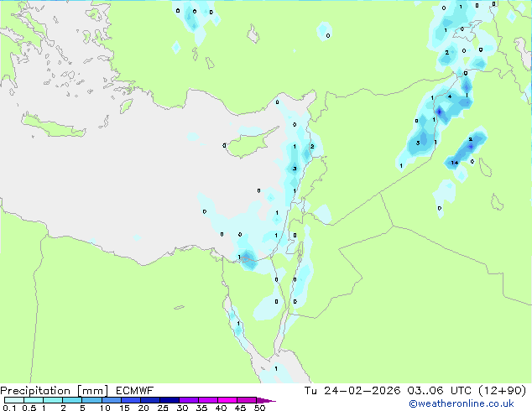Click the '14' precipitation value on the map
The width and height of the screenshot is (532, 411).
point(455,163)
